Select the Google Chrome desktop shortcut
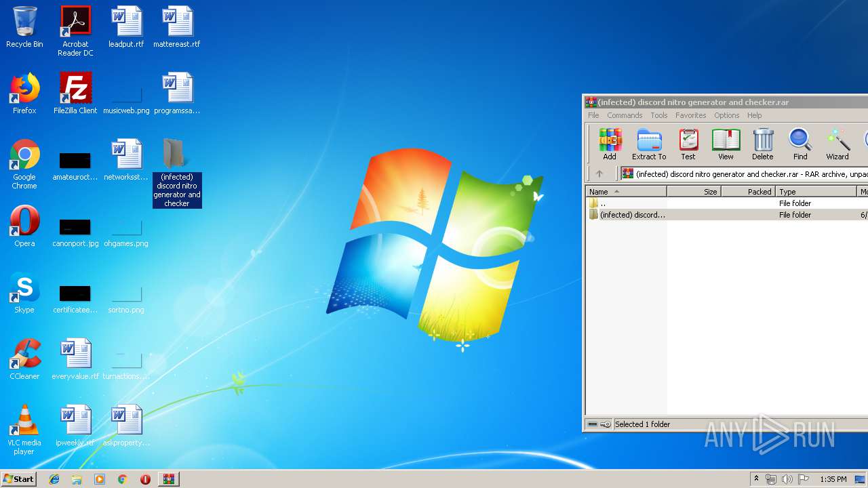This screenshot has width=868, height=488. tap(24, 164)
